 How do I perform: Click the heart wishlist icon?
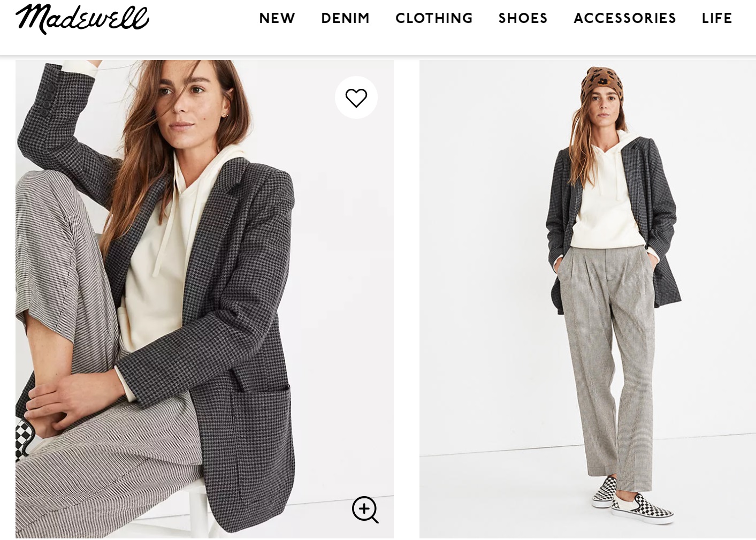coord(356,97)
